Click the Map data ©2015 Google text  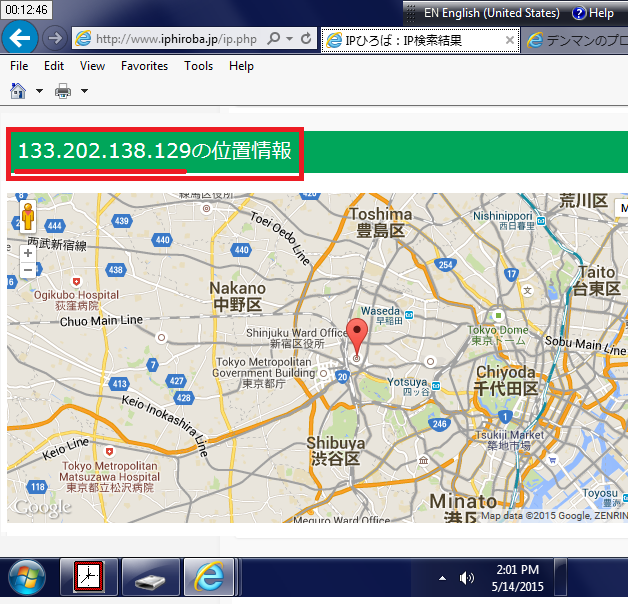pyautogui.click(x=554, y=515)
